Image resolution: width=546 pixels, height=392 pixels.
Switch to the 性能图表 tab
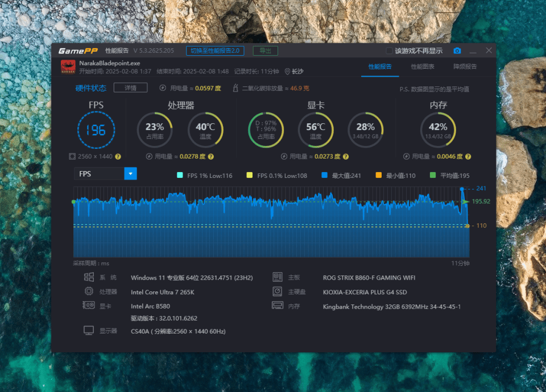pyautogui.click(x=423, y=66)
